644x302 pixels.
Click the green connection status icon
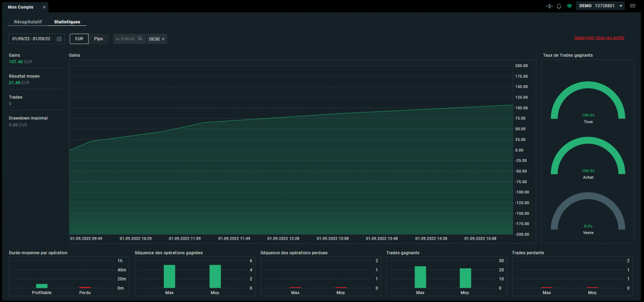569,6
